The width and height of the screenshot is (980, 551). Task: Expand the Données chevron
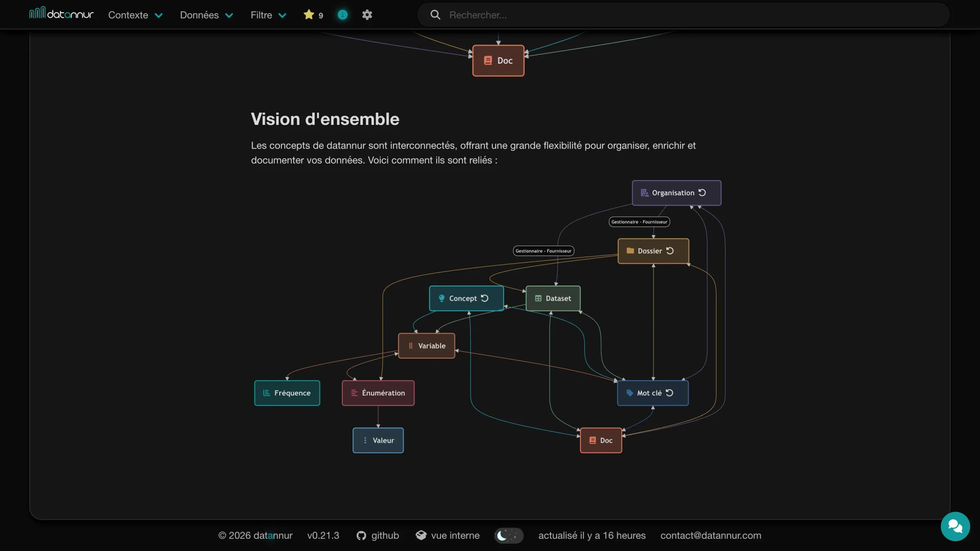pos(229,16)
